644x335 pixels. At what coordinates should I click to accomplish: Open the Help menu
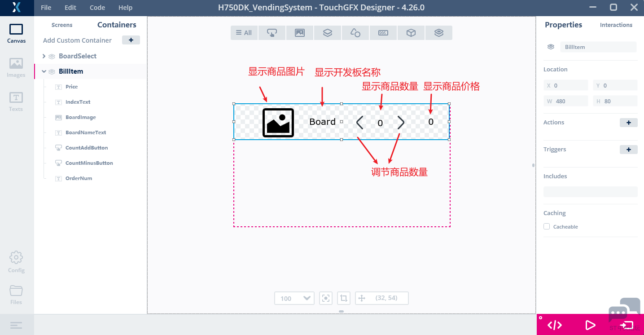(x=125, y=8)
